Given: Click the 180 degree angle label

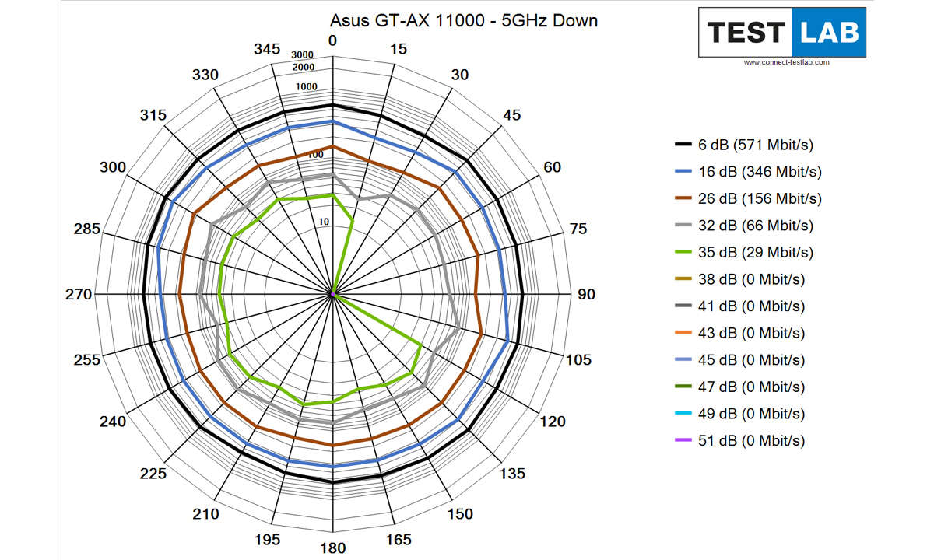Looking at the screenshot, I should [333, 548].
